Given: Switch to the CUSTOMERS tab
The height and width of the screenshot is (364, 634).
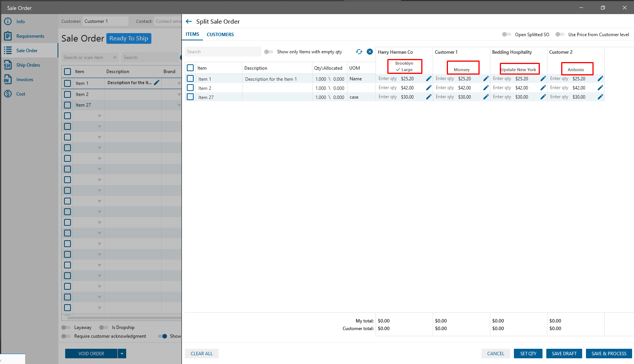Looking at the screenshot, I should pos(220,35).
